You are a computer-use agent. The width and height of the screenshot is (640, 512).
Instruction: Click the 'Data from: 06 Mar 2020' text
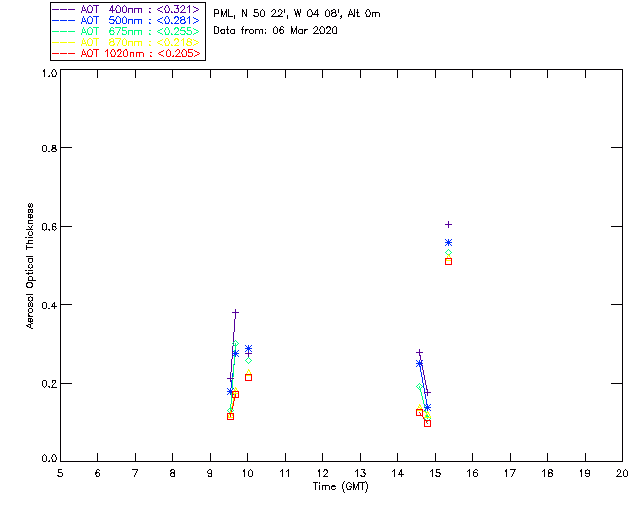click(x=276, y=31)
